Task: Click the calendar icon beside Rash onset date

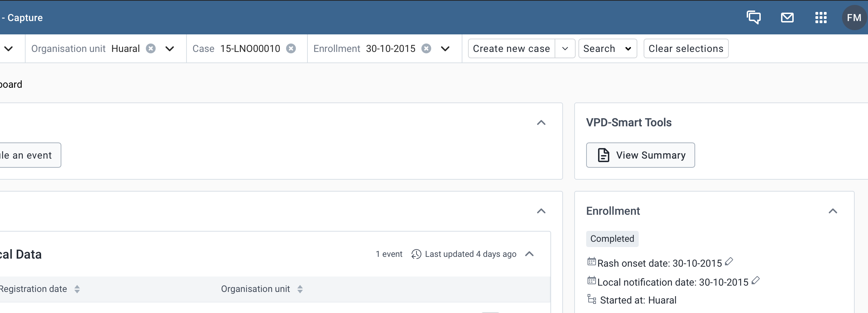Action: tap(591, 261)
